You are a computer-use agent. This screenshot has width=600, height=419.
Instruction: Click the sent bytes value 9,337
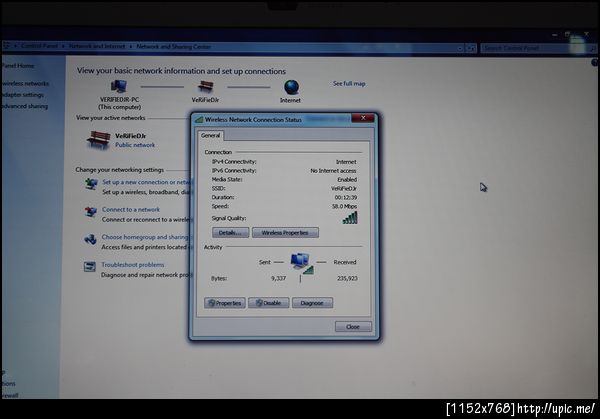279,278
